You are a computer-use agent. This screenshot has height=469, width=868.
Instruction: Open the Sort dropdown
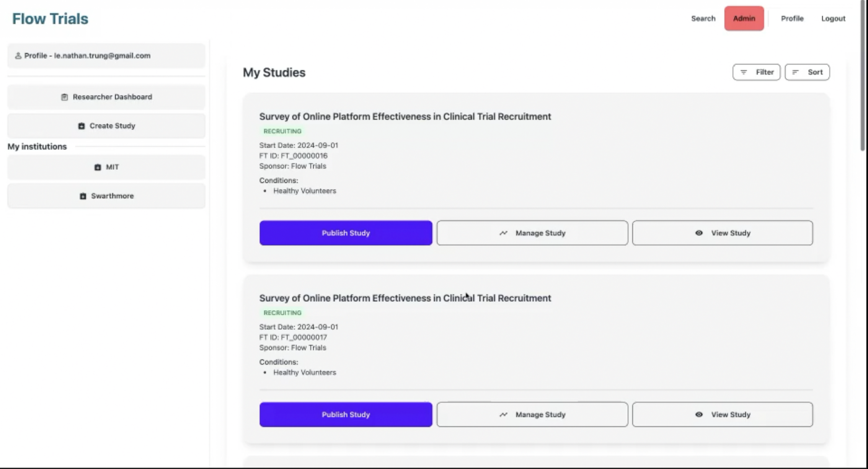point(807,72)
